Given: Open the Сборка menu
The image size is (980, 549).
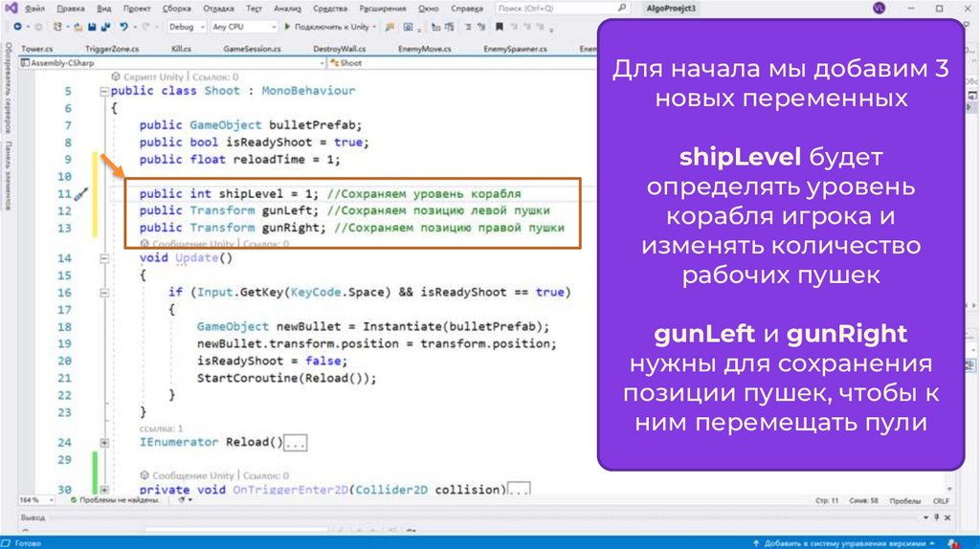Looking at the screenshot, I should click(177, 9).
